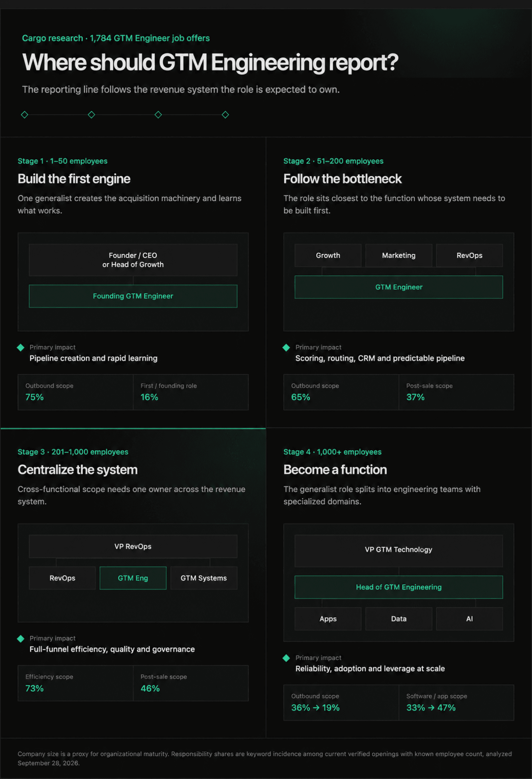Click the heading 'Follow the bottleneck'
Image resolution: width=532 pixels, height=779 pixels.
(x=342, y=179)
